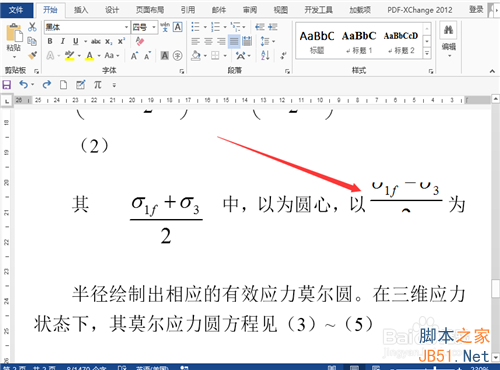Expand the font name dropdown arrow
Screen dimensions: 500x370
(126, 27)
